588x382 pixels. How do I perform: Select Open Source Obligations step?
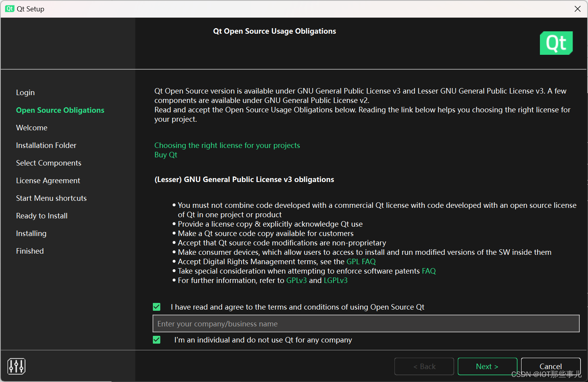coord(60,110)
